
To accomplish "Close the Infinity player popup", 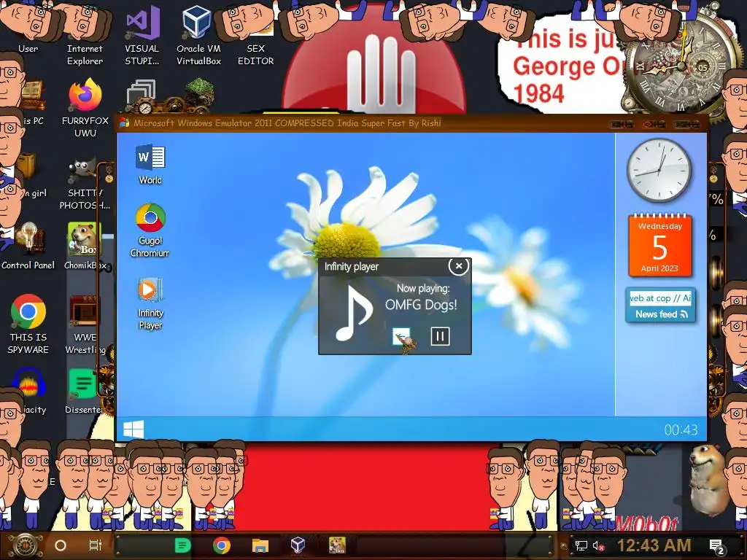I will (458, 266).
